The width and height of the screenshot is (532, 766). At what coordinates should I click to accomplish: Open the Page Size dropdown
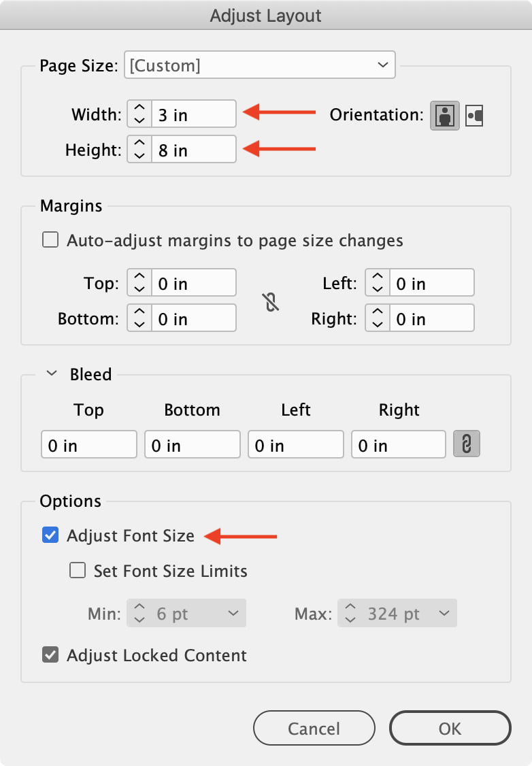coord(260,65)
